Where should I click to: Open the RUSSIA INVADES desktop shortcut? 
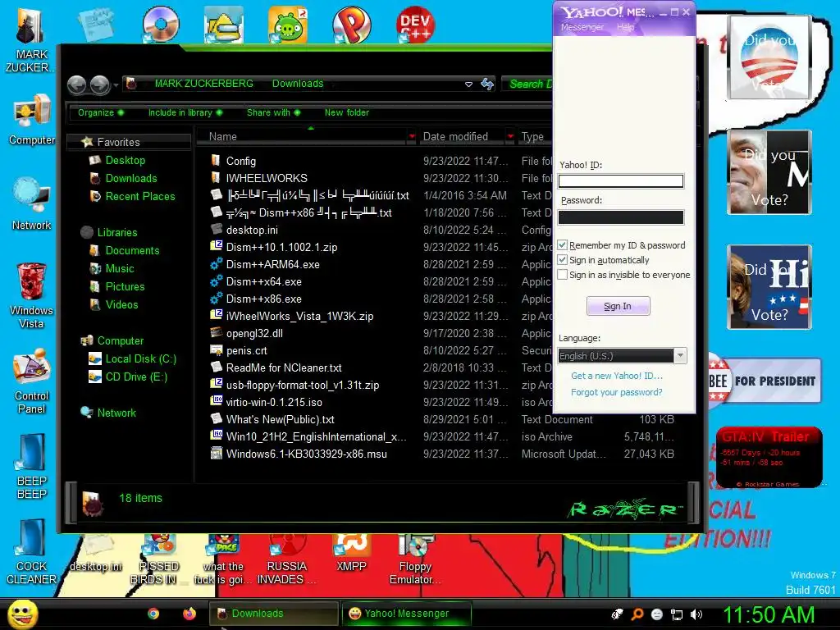pyautogui.click(x=287, y=560)
